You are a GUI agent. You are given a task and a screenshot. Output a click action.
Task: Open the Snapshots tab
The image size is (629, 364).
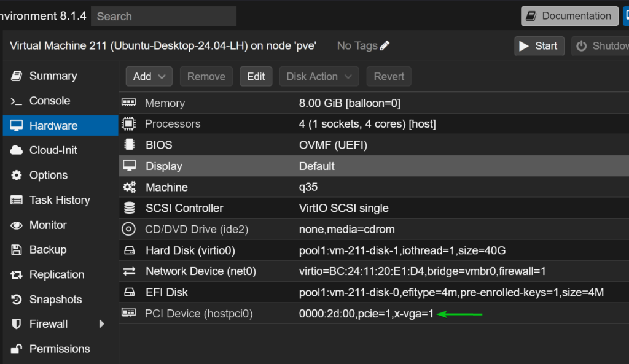(61, 300)
